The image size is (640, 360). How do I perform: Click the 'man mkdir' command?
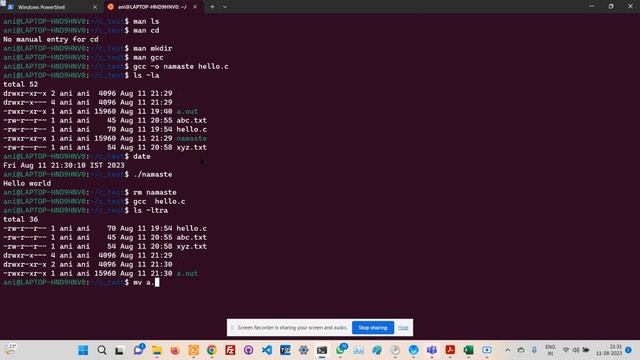click(x=153, y=48)
